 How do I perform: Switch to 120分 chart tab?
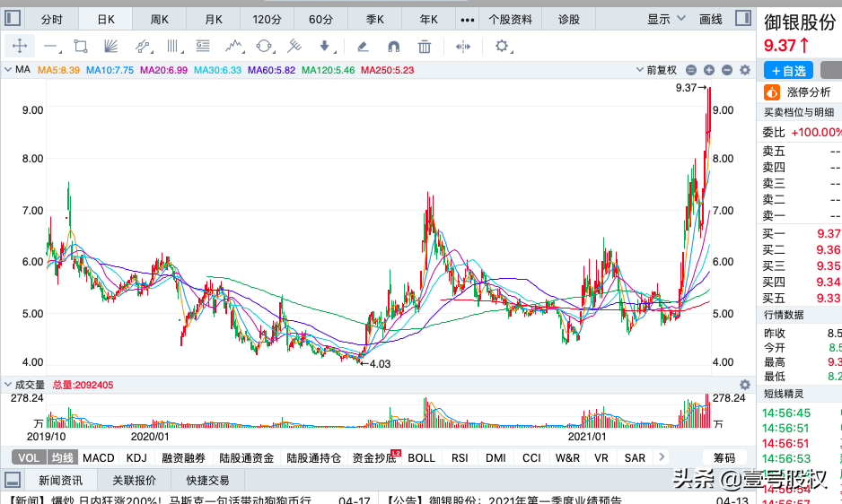(x=267, y=20)
